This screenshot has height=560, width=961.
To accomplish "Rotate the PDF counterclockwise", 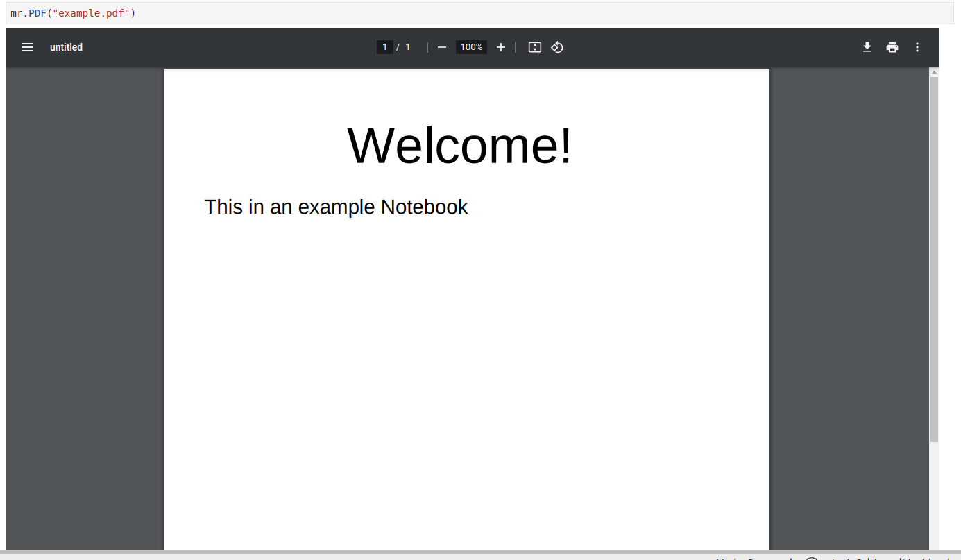I will coord(557,46).
